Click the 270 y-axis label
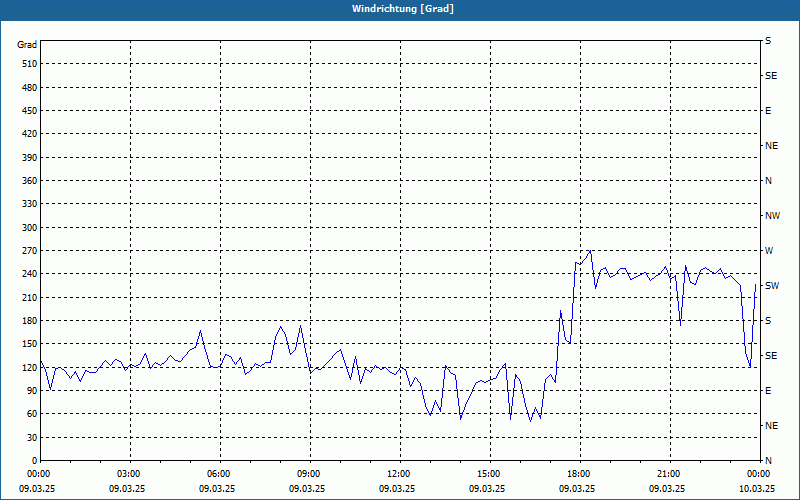This screenshot has width=800, height=500. pyautogui.click(x=30, y=251)
